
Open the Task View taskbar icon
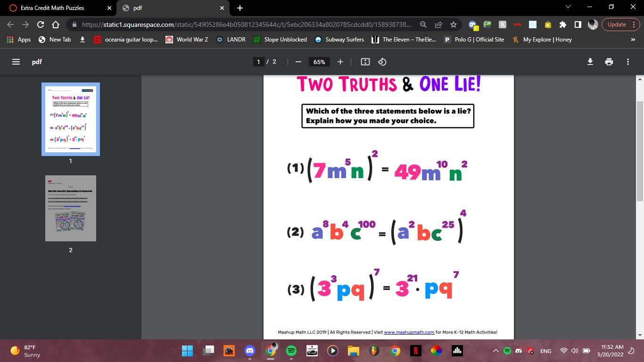208,351
